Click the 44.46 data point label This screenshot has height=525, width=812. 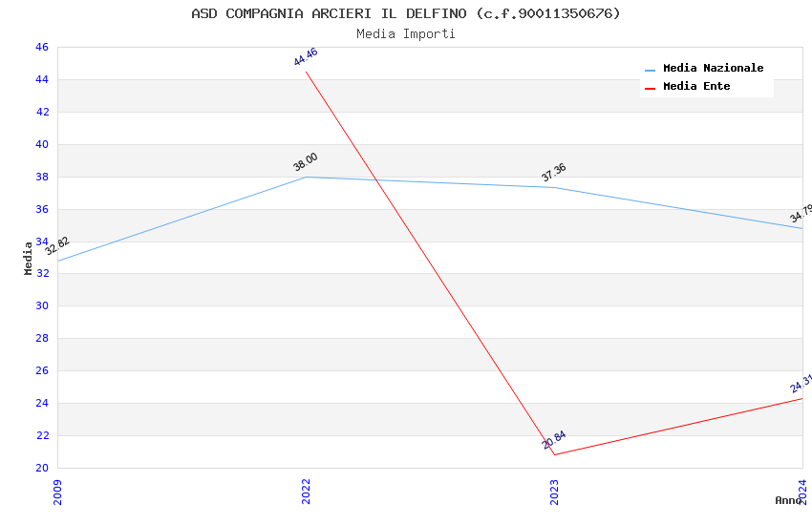click(x=306, y=56)
